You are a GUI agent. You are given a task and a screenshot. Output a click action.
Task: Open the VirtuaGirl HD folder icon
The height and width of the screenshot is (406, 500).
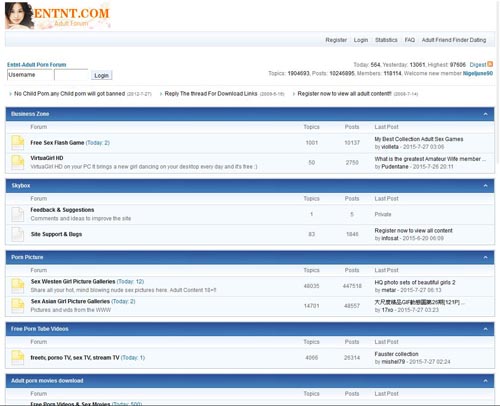pos(18,162)
